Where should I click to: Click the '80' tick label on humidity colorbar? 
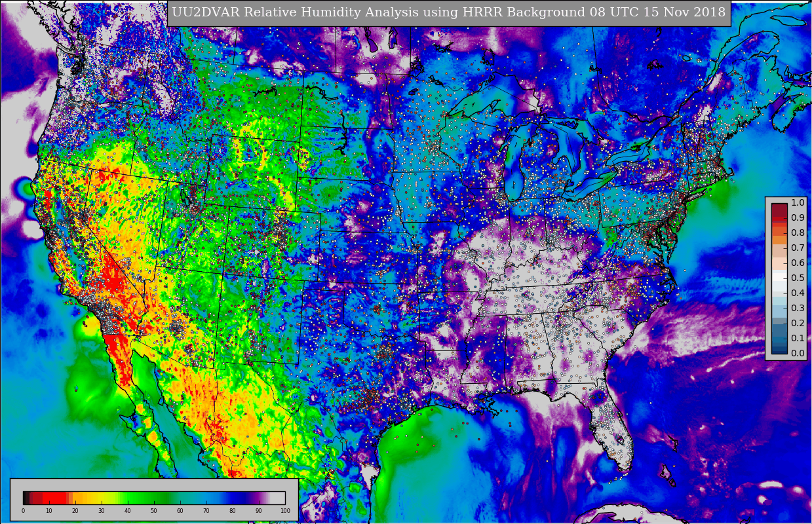coord(233,511)
